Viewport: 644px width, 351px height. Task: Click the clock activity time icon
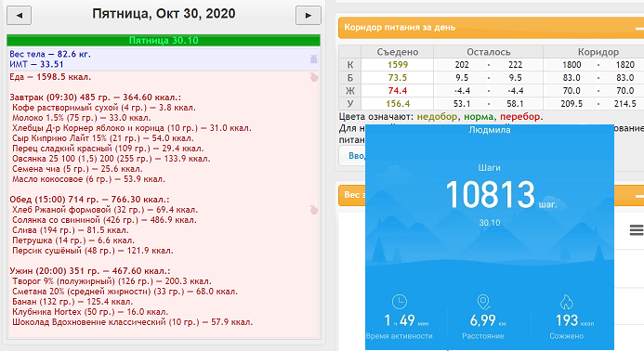(x=400, y=302)
